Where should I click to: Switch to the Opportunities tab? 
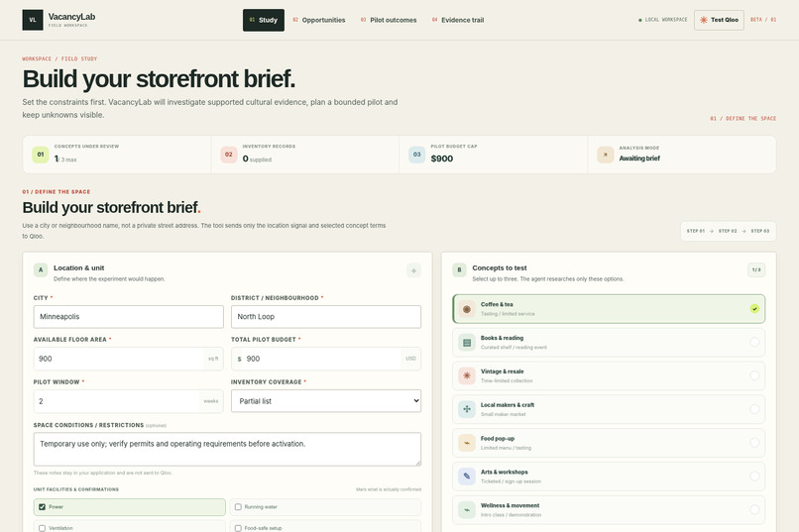(319, 20)
